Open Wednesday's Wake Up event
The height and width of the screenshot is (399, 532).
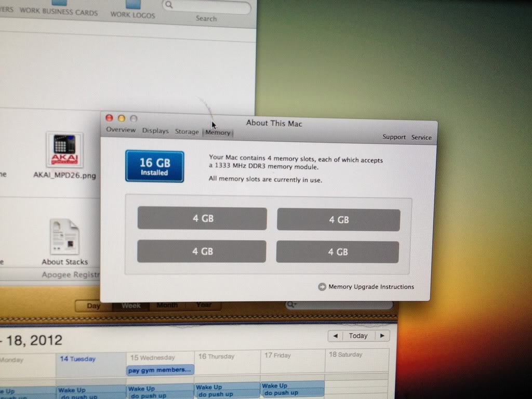[160, 389]
